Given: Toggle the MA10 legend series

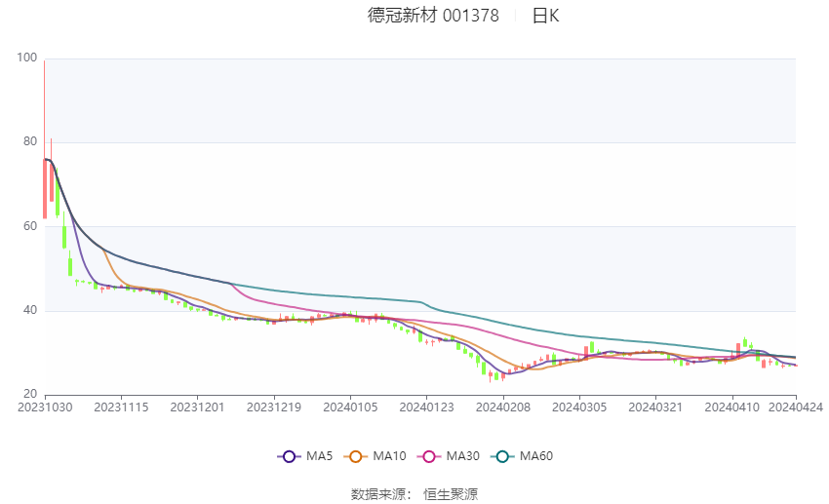Looking at the screenshot, I should pos(375,456).
